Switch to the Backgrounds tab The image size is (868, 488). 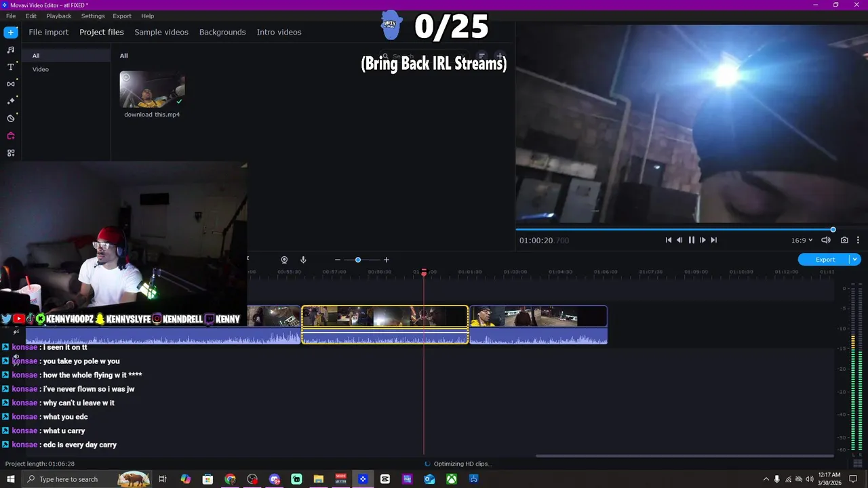click(222, 32)
